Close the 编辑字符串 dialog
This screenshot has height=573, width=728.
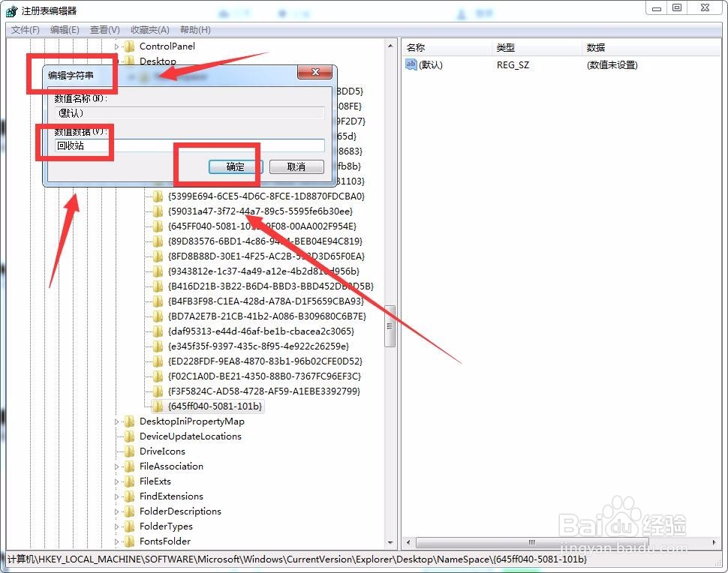point(314,72)
